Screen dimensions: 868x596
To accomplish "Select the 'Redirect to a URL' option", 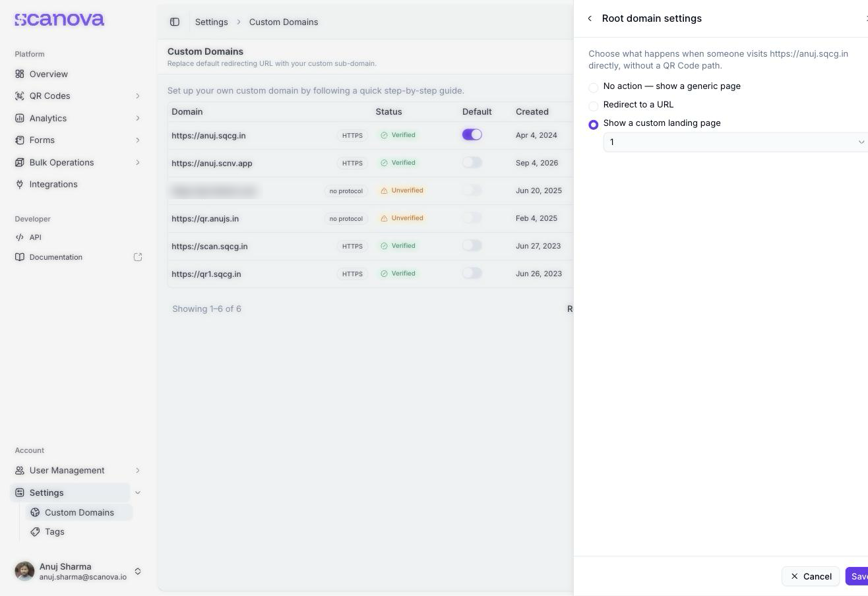I will point(594,106).
